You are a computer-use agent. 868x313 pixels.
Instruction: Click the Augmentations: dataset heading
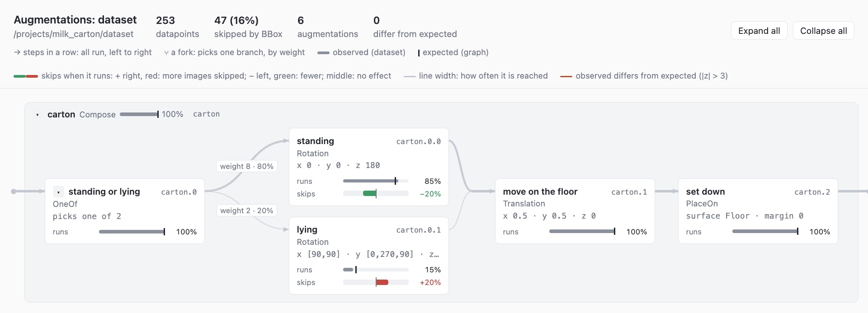(x=75, y=20)
